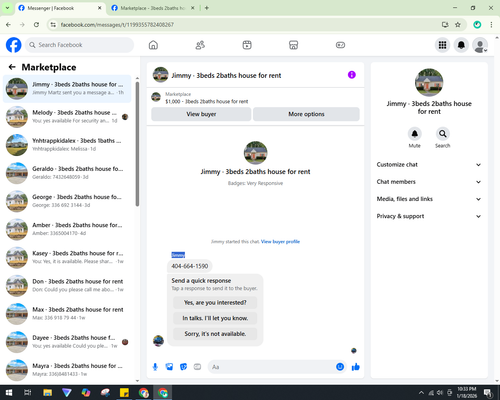This screenshot has height=400, width=500.
Task: Open Don conversation in chat list
Action: click(67, 286)
